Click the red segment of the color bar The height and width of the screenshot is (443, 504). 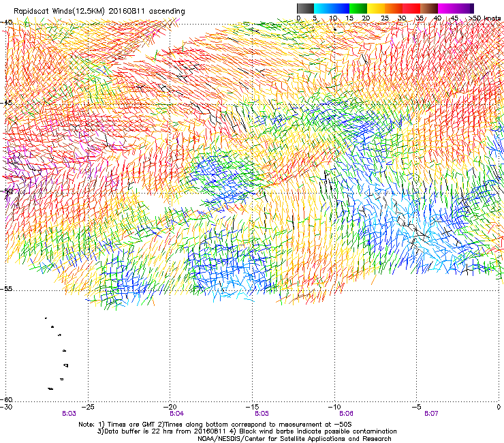[411, 8]
